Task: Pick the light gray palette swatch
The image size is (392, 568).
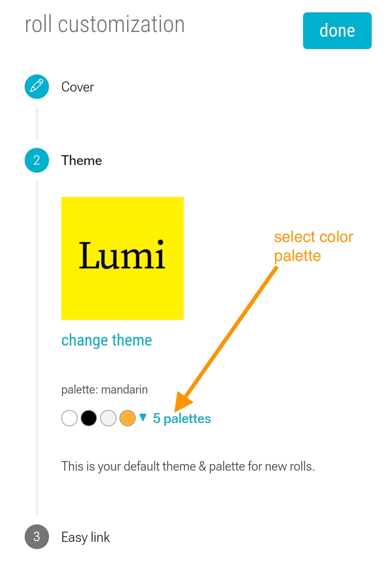Action: (108, 418)
